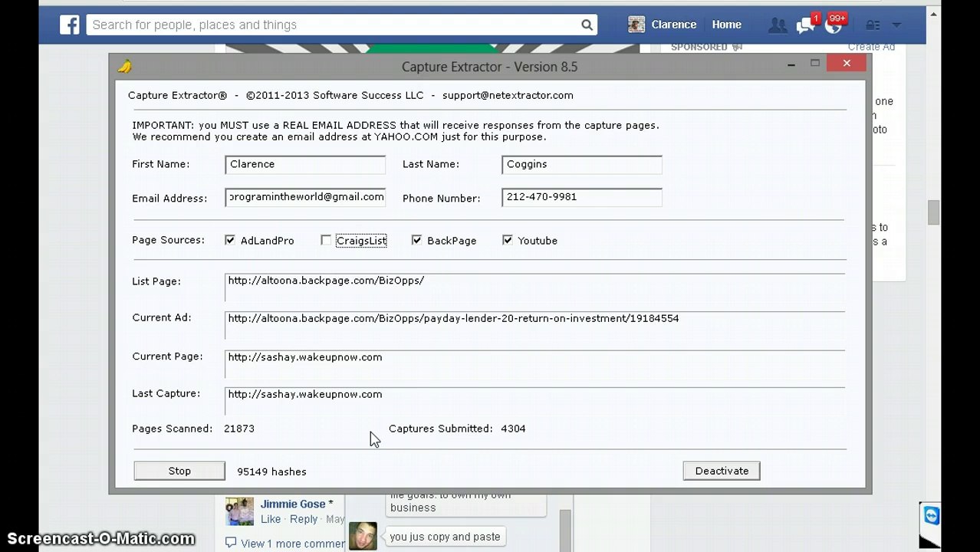The width and height of the screenshot is (980, 552).
Task: Click the Pages Scanned value 21873
Action: coord(239,429)
